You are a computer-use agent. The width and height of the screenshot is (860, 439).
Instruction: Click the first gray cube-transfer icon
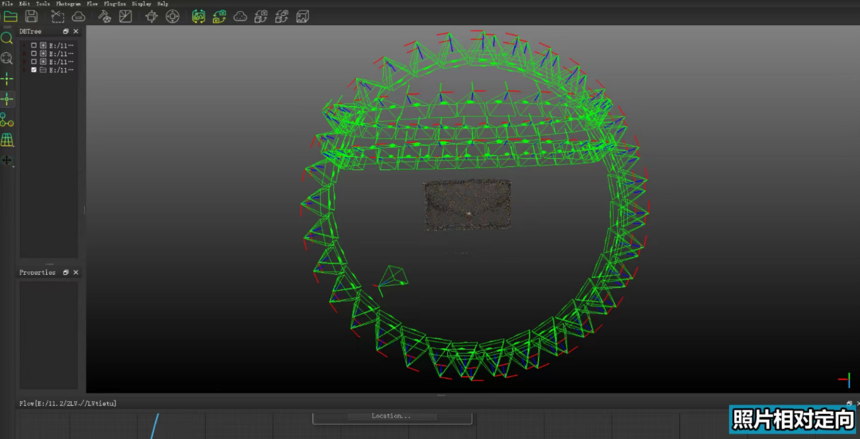[261, 16]
